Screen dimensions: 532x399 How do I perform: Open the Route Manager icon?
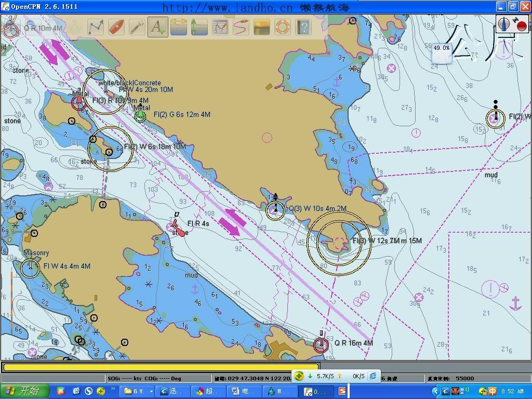pos(220,27)
